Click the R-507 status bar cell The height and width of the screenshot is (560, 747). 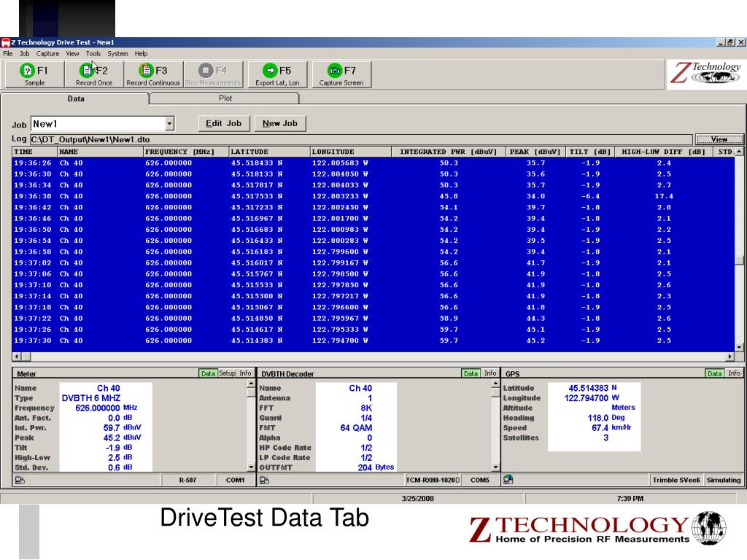pos(187,480)
